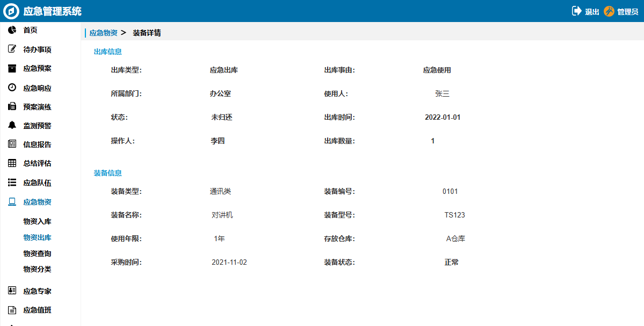Click the date 2022-01-01
The width and height of the screenshot is (644, 326).
443,118
